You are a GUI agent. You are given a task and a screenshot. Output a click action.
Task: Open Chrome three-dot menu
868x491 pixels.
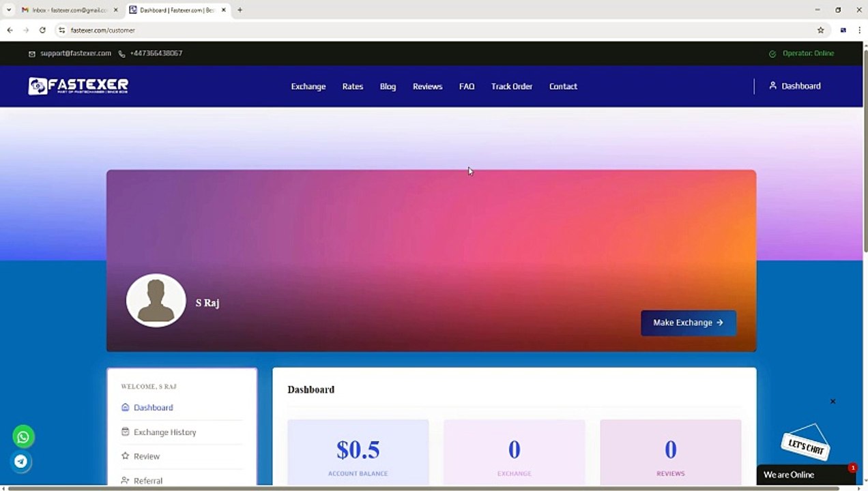click(859, 30)
